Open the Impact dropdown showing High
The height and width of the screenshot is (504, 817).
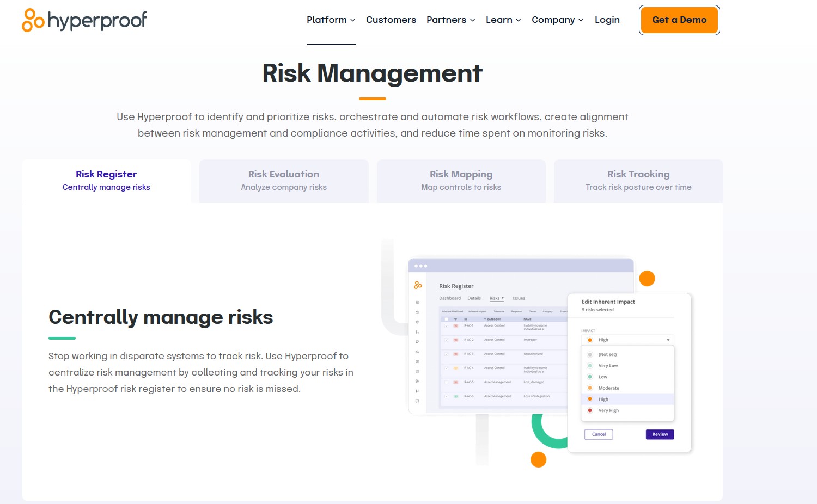626,339
